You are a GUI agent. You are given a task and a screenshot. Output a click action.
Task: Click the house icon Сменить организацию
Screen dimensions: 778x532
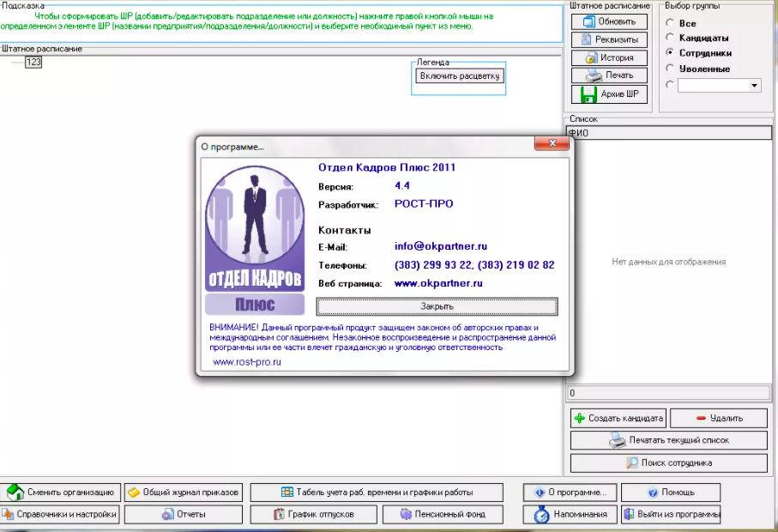pos(15,493)
